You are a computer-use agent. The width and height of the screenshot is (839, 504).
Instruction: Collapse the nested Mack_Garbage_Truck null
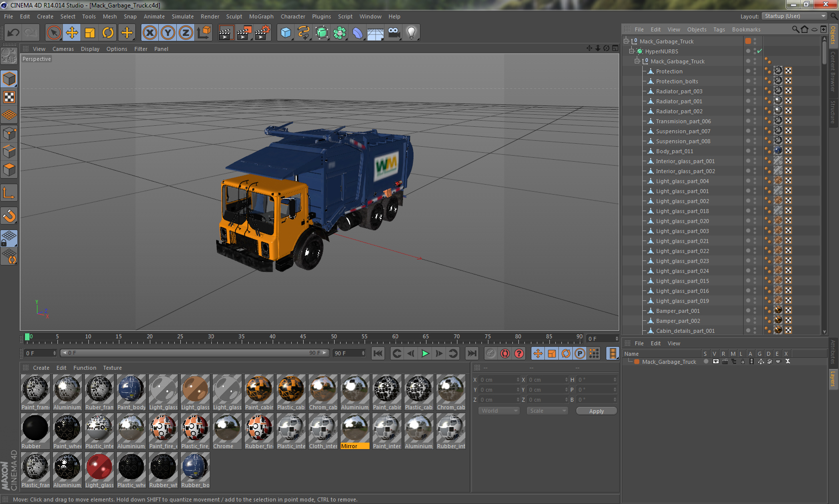point(637,61)
